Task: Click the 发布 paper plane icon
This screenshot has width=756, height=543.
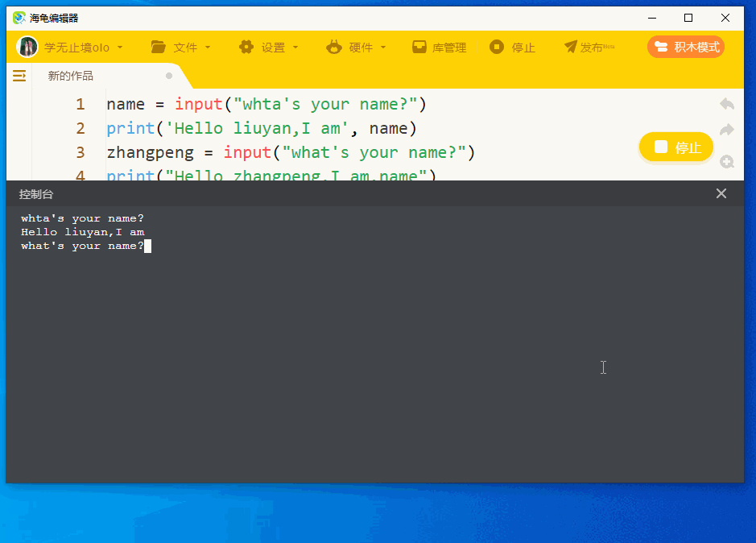Action: point(570,47)
